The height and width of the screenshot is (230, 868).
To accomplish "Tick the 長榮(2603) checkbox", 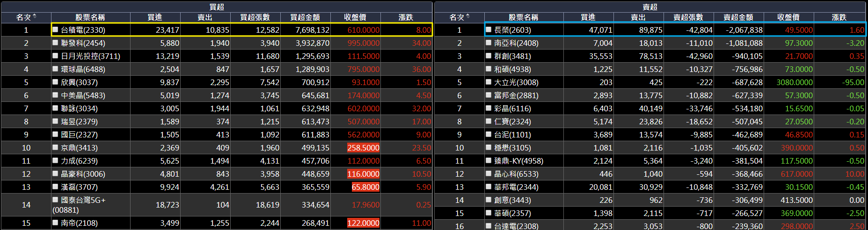I will tap(489, 29).
